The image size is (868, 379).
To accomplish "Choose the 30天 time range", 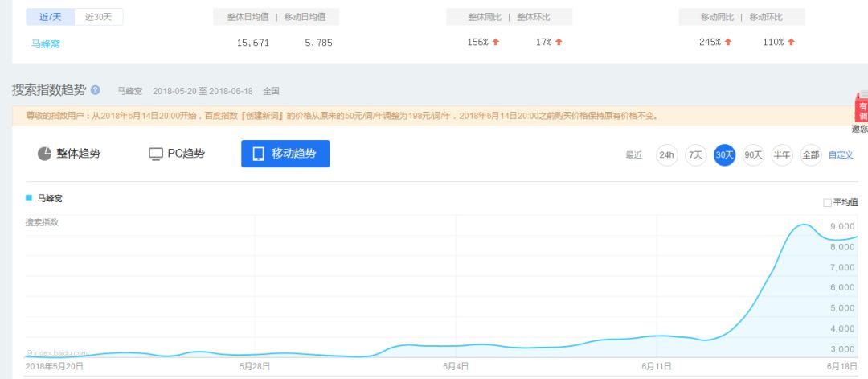I will coord(724,155).
